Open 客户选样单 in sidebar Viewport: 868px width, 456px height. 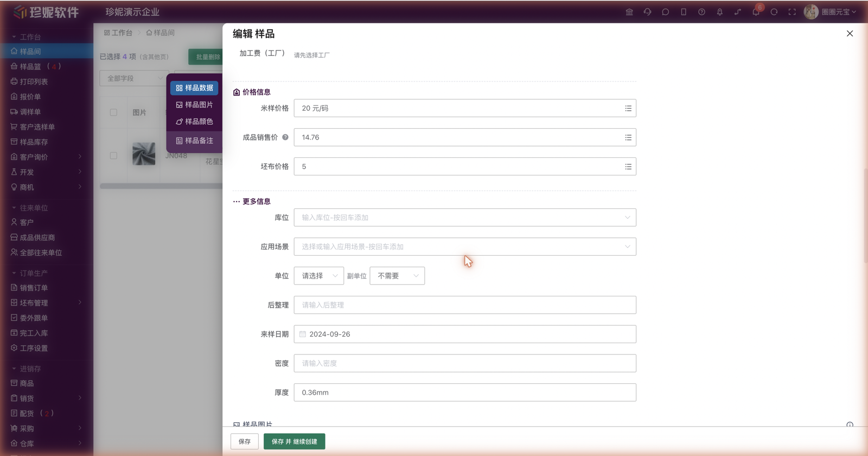47,127
